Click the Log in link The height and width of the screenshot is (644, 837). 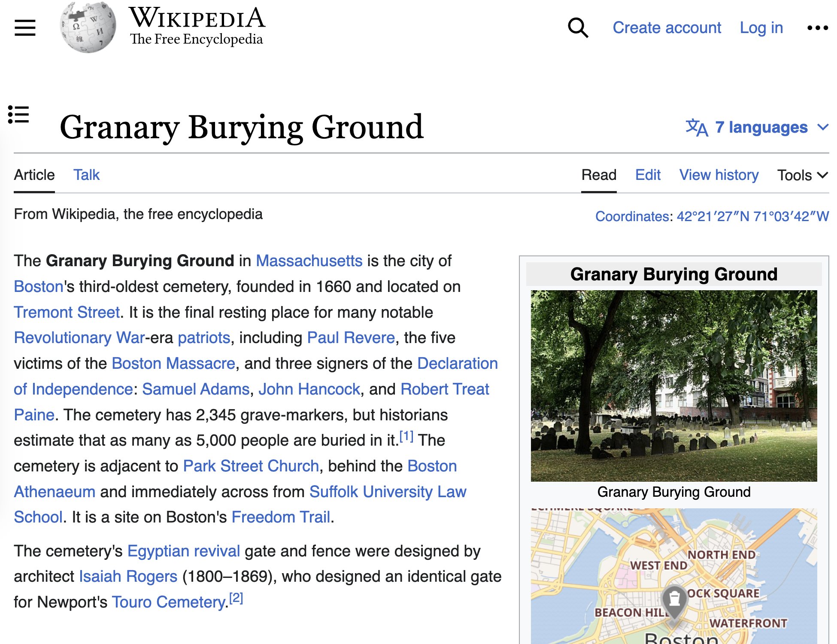point(761,28)
